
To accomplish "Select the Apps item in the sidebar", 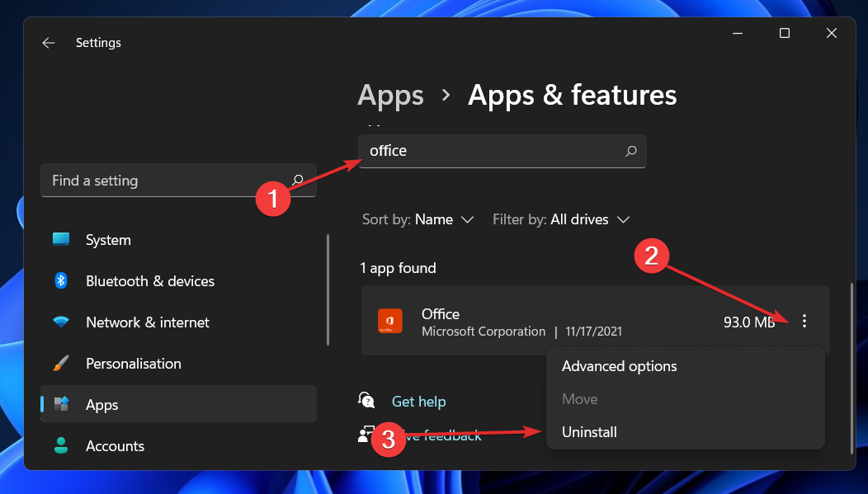I will (x=178, y=404).
